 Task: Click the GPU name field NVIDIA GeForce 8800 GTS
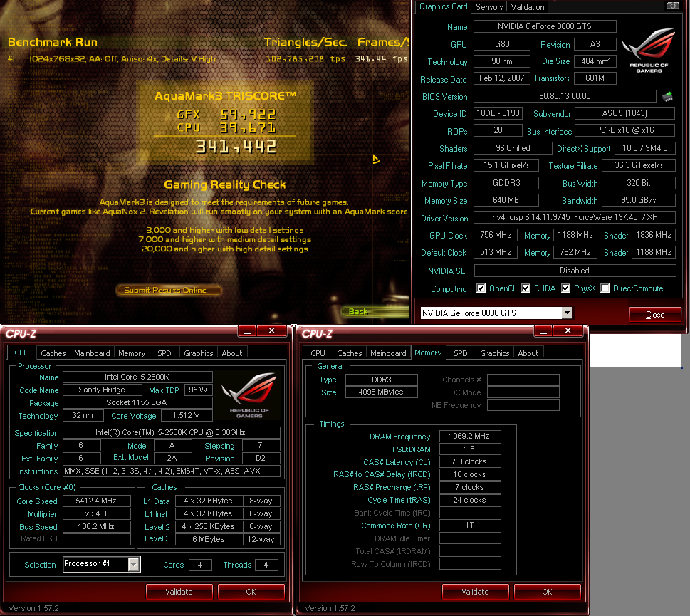(544, 26)
